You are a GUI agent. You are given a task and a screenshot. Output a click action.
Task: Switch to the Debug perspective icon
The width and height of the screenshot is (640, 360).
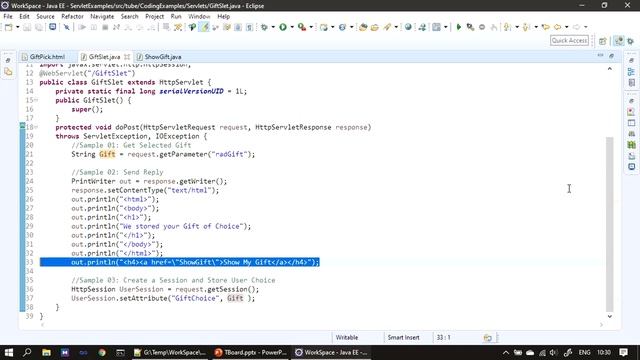[631, 41]
